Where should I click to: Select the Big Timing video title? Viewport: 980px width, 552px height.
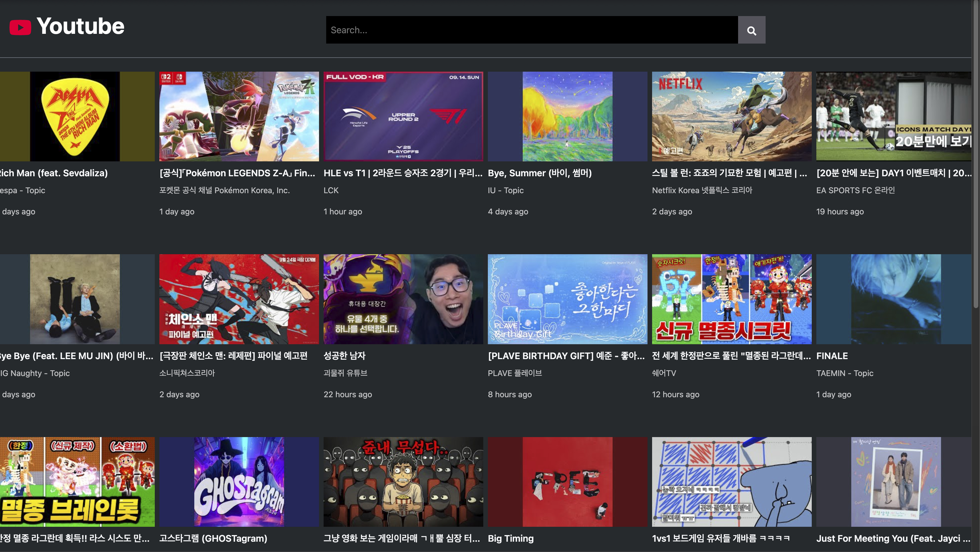510,538
